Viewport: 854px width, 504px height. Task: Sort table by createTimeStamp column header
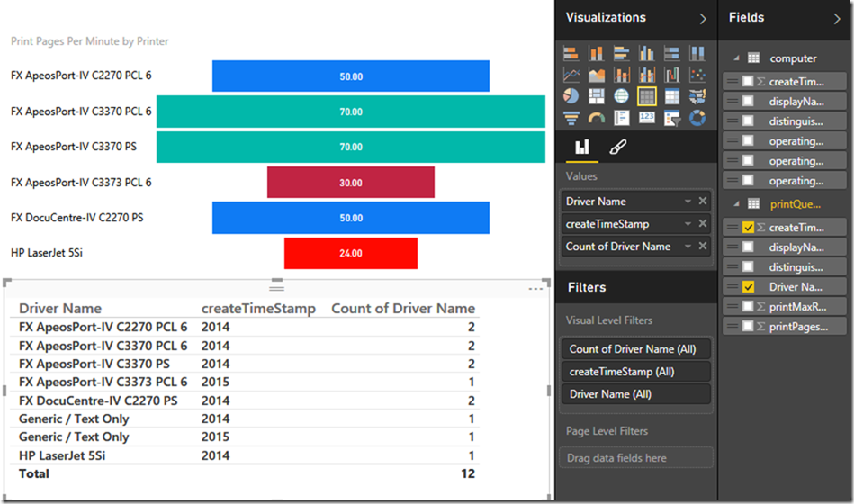coord(258,309)
